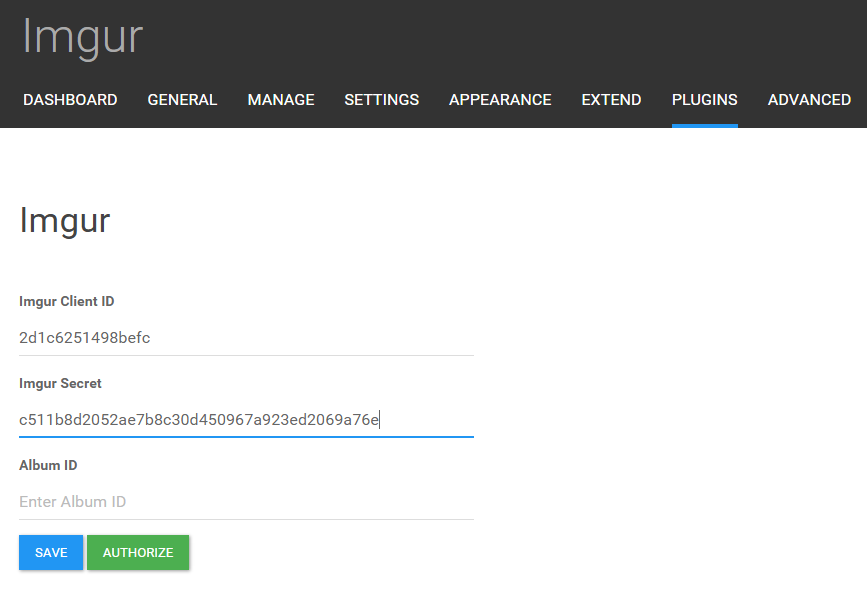Click the Plugins tab
This screenshot has height=602, width=867.
pyautogui.click(x=704, y=100)
